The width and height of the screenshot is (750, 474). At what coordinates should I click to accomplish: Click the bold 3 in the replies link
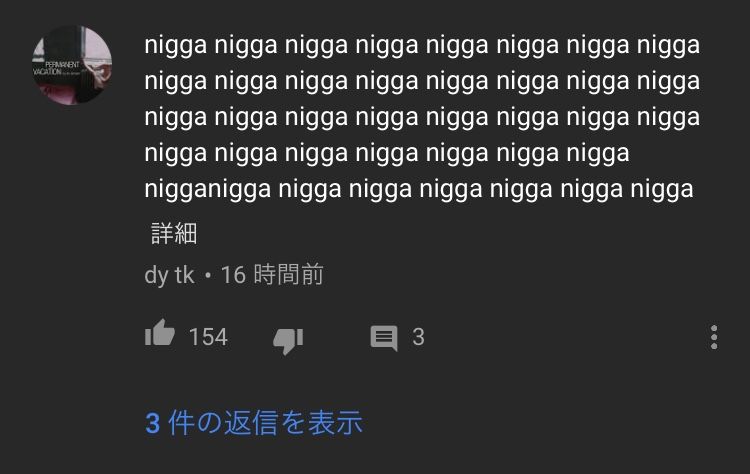pyautogui.click(x=152, y=423)
